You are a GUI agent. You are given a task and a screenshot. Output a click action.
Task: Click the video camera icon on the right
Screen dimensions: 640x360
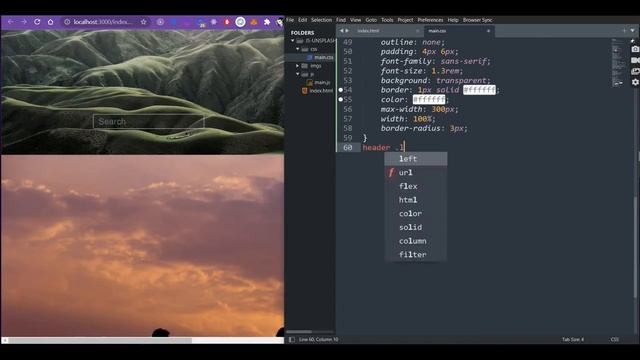tap(635, 60)
